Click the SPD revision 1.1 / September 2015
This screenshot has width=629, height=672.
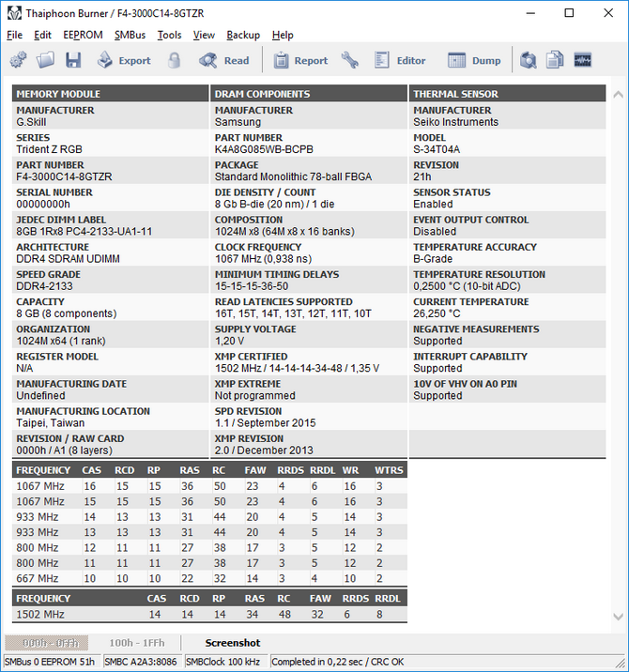(x=265, y=423)
